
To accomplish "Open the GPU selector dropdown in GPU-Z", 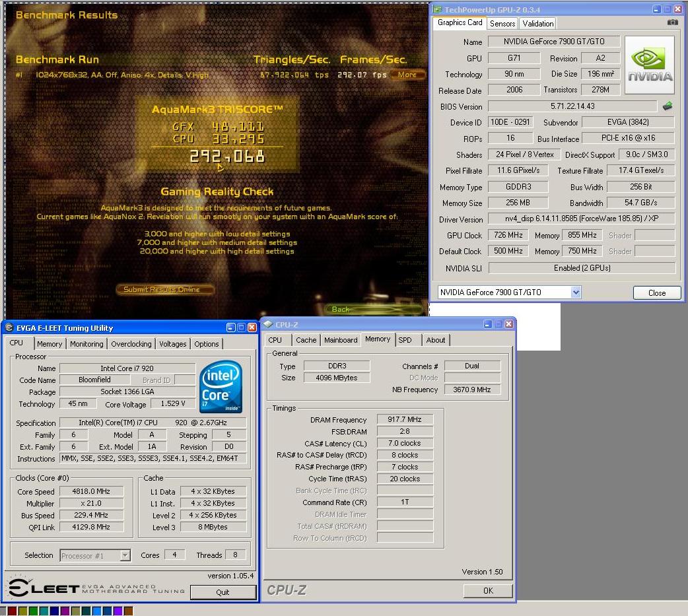I will [x=576, y=292].
